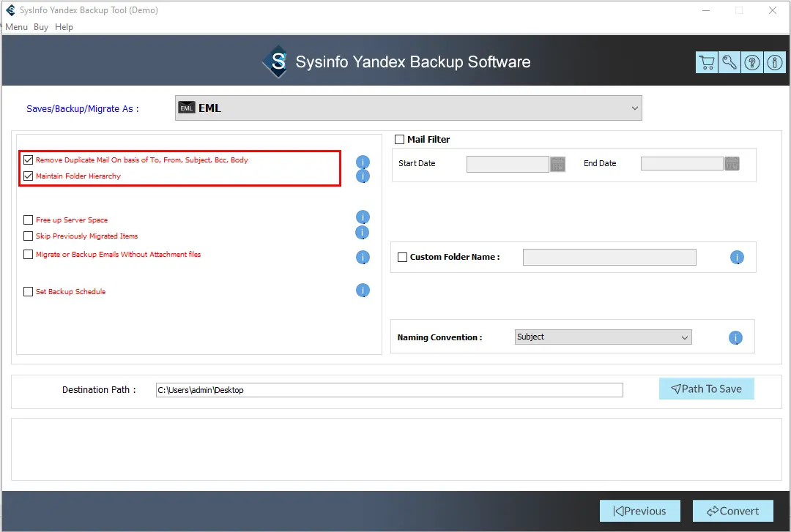Click the info icon in header toolbar
Viewport: 791px width, 532px height.
click(x=774, y=62)
